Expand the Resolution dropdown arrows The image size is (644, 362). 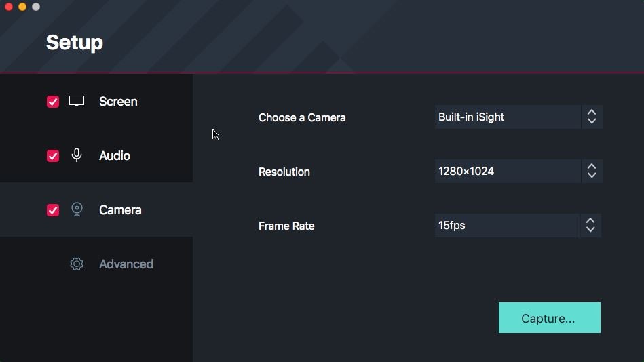click(x=592, y=171)
